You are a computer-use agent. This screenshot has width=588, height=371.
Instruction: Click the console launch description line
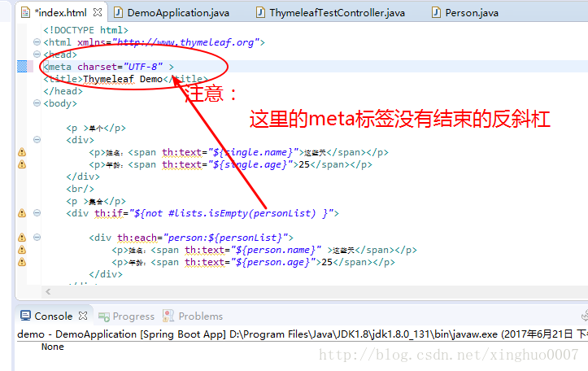[303, 334]
